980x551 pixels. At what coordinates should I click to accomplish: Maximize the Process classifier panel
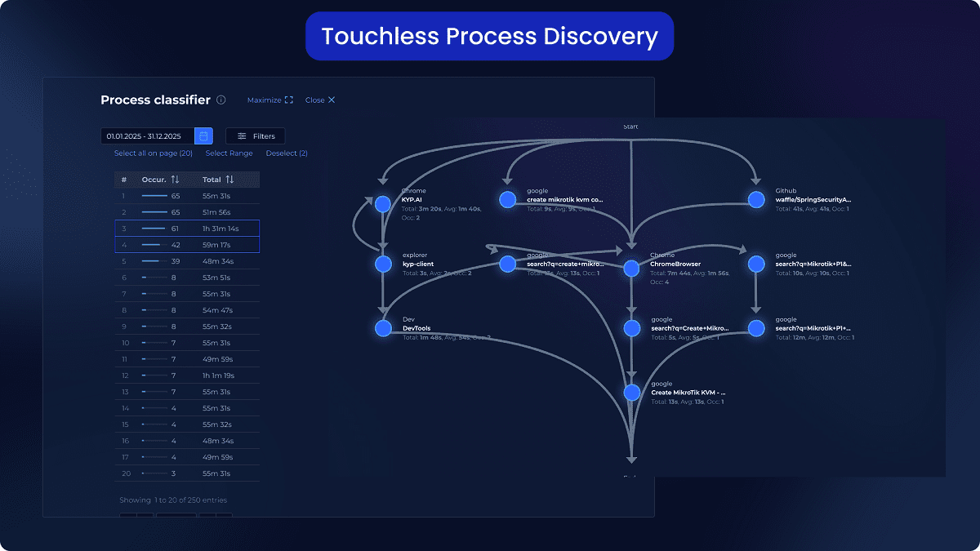[269, 100]
